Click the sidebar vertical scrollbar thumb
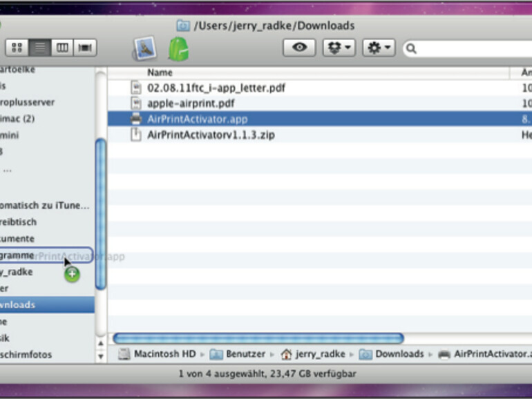 pos(101,214)
